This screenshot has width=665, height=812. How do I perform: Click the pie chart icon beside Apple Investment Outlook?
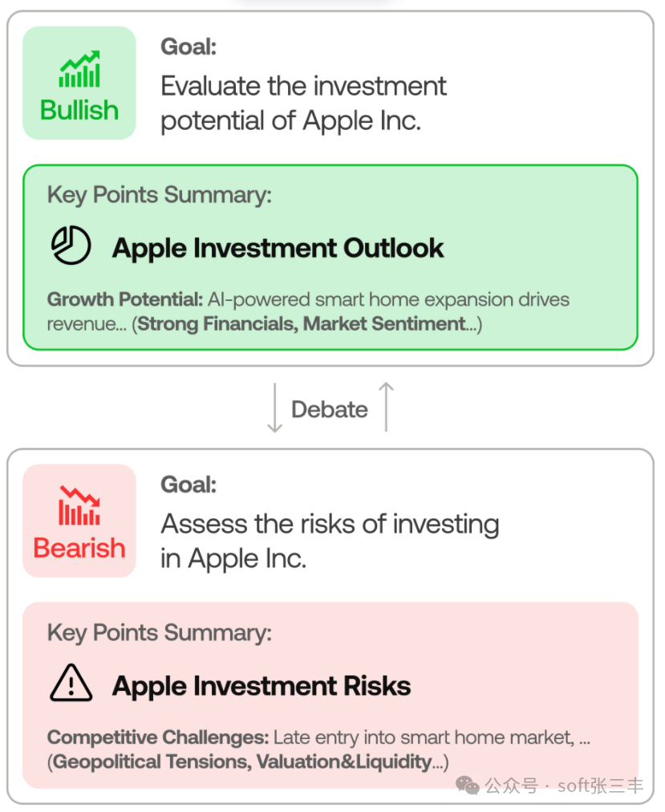pos(71,246)
